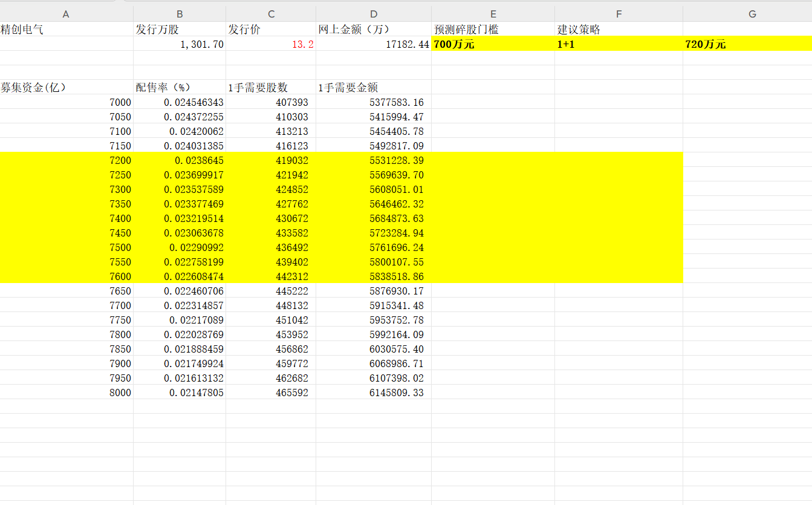Select the highlighted cell 7550
This screenshot has width=812, height=505.
[x=67, y=261]
